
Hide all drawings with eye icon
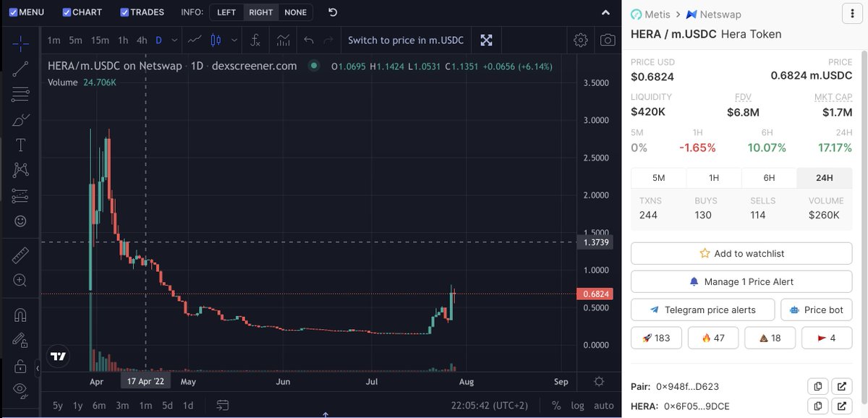pos(20,390)
